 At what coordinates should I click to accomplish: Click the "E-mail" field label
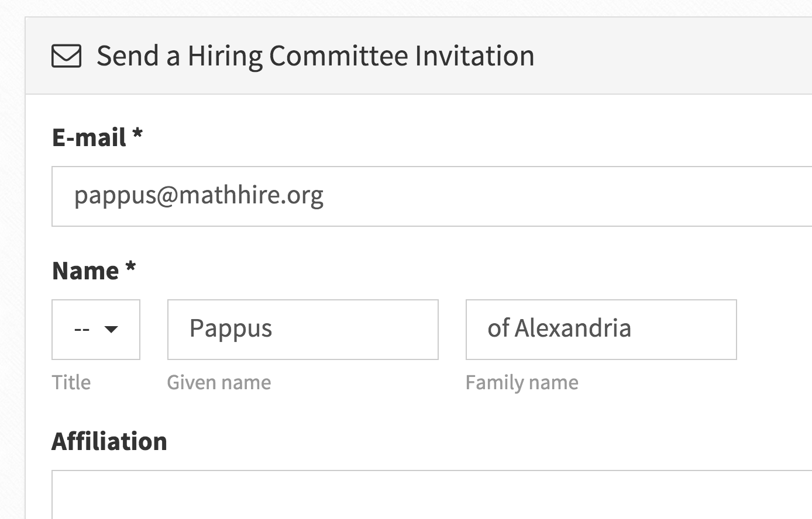click(x=90, y=138)
